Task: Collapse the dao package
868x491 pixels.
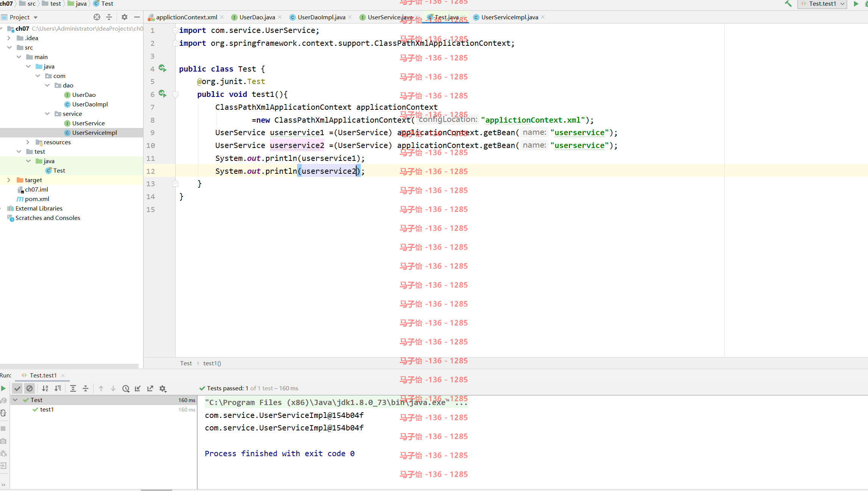Action: 47,85
